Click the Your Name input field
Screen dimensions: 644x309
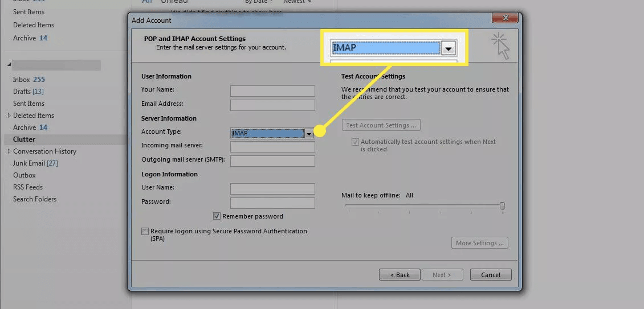tap(272, 91)
